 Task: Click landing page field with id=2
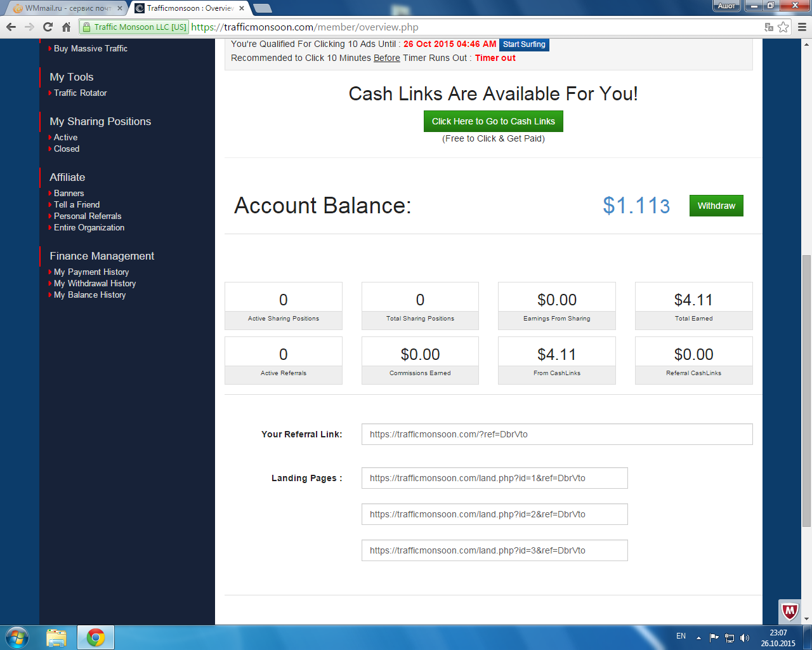click(x=495, y=514)
